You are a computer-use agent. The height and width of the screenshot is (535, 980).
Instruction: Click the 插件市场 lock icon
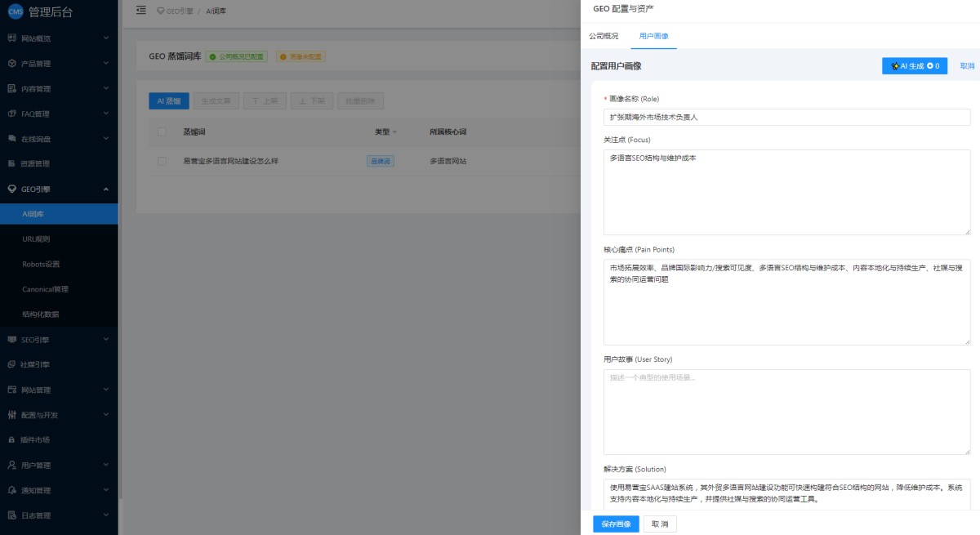[11, 439]
